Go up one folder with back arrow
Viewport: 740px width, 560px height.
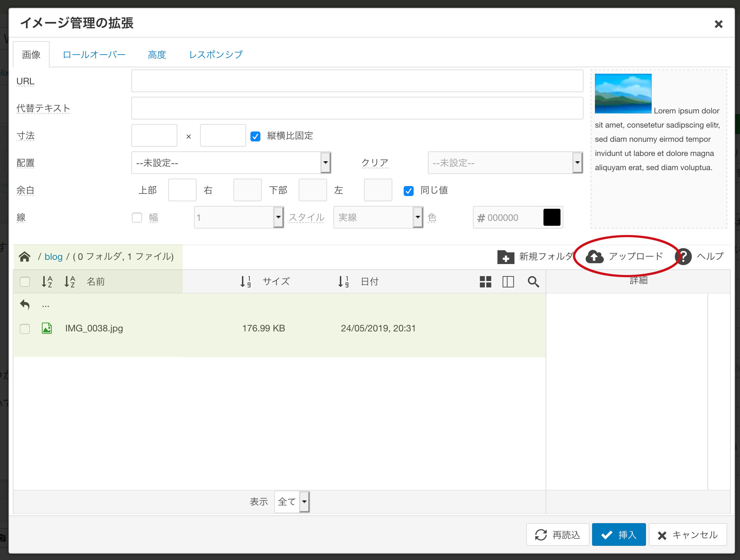(25, 304)
